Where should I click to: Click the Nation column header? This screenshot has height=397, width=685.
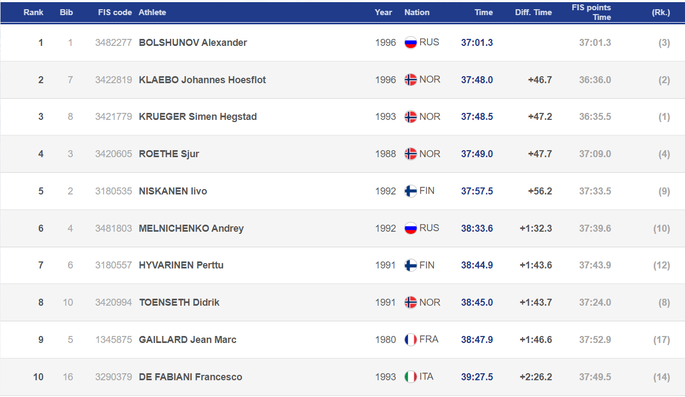pos(417,12)
